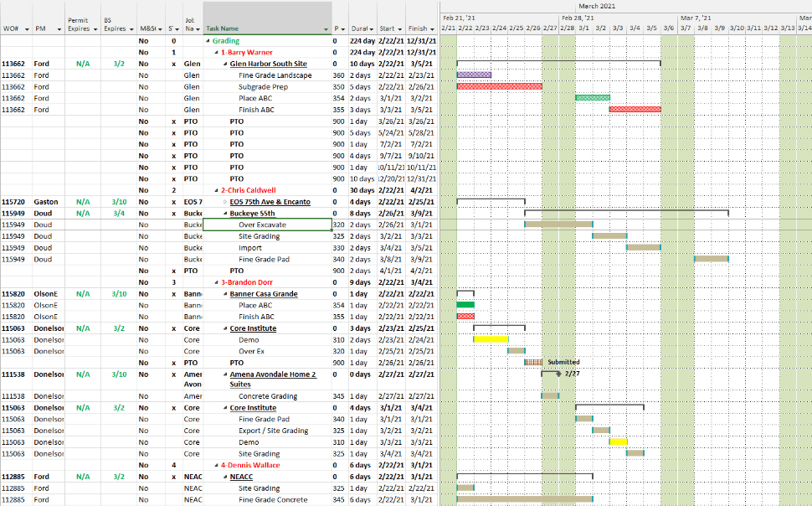Open the BS Expires column dropdown arrow
Screen dimensions: 812x506
[x=131, y=29]
